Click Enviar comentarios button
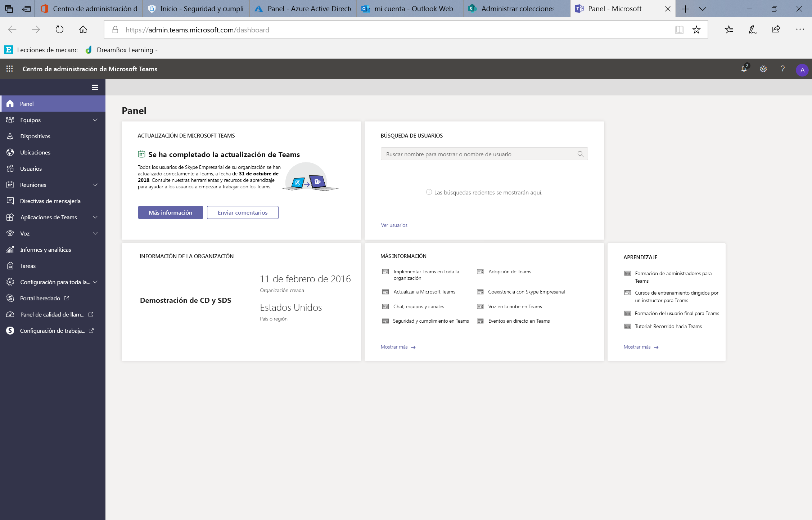The height and width of the screenshot is (520, 812). pos(242,212)
